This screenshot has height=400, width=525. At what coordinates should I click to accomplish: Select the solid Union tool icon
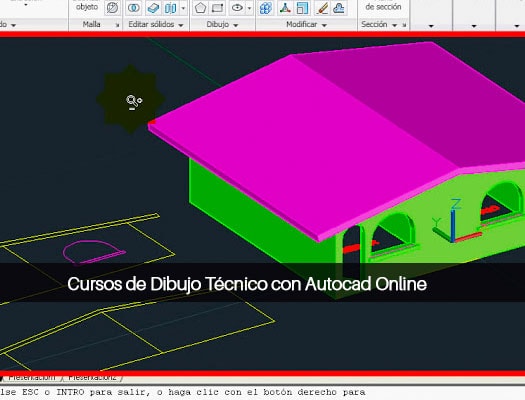coord(134,8)
